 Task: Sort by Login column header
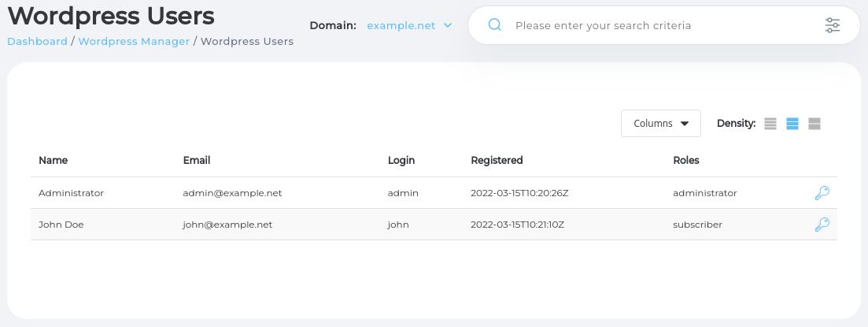[401, 160]
